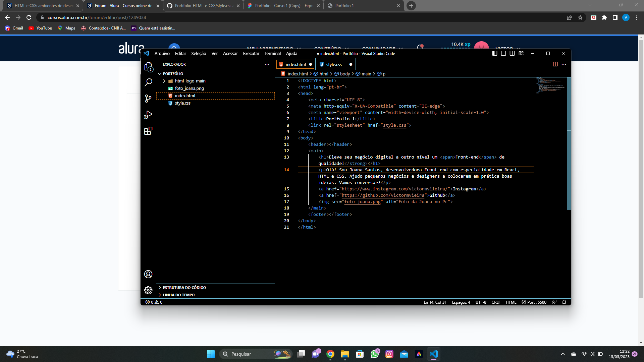
Task: Open the Extensions view
Action: pos(148,131)
